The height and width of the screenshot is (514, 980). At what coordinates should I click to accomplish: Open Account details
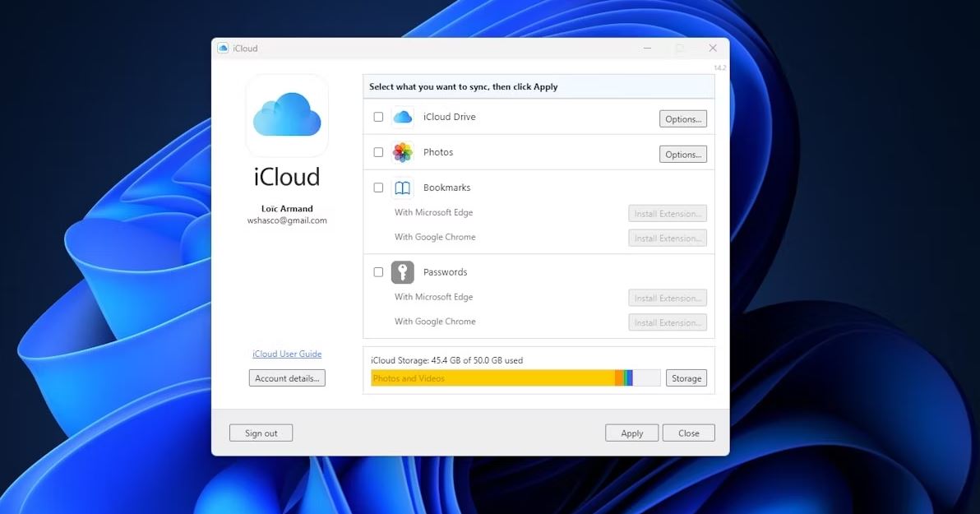pyautogui.click(x=287, y=378)
